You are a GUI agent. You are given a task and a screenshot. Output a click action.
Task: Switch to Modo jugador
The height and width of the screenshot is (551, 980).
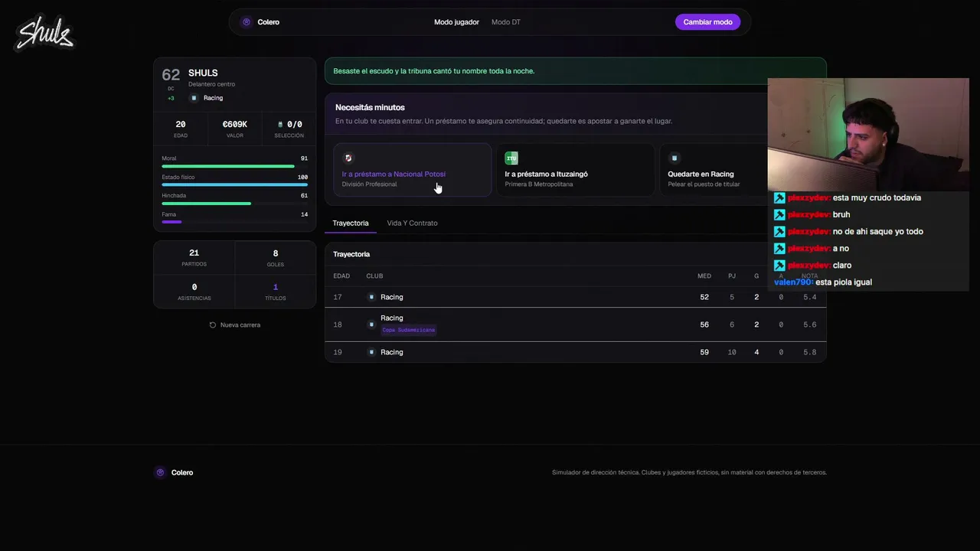click(456, 22)
